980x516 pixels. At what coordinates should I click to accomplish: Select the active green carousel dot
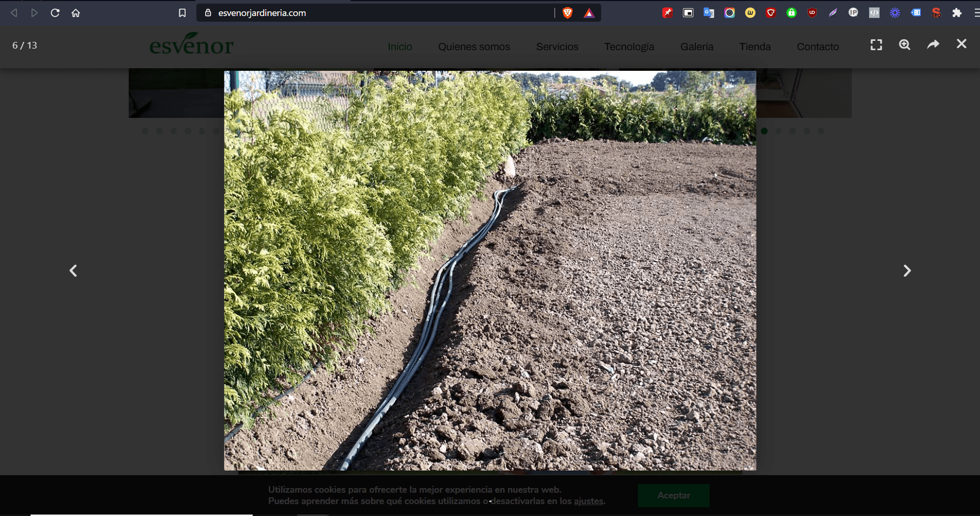[x=764, y=131]
